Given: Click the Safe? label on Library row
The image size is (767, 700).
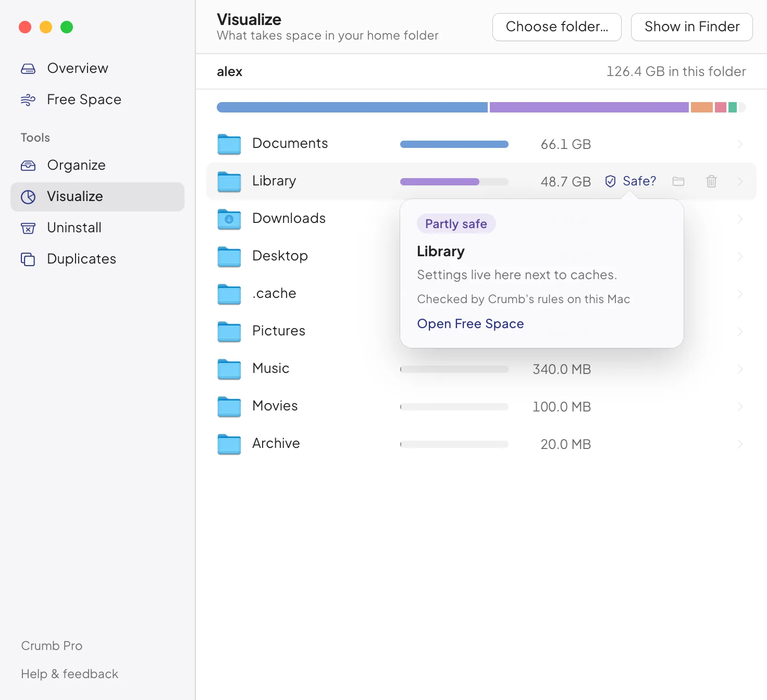Looking at the screenshot, I should tap(639, 181).
